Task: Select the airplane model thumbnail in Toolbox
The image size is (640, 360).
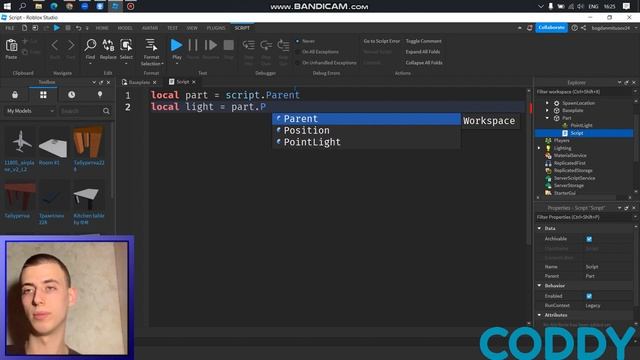Action: pos(20,142)
